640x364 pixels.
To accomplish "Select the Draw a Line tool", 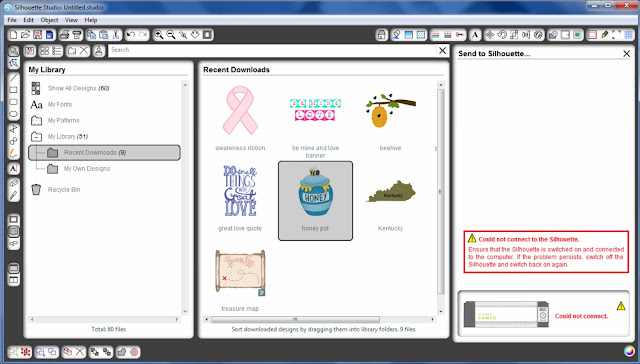I will 13,78.
